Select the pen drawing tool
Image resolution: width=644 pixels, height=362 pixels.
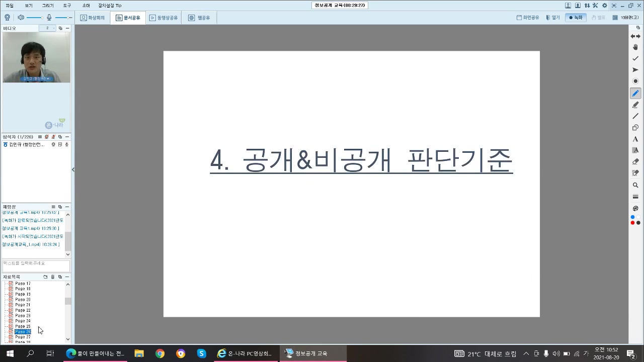pos(635,94)
